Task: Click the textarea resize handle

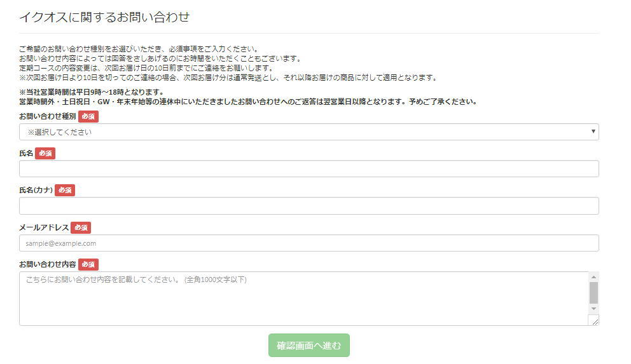Action: pos(595,321)
